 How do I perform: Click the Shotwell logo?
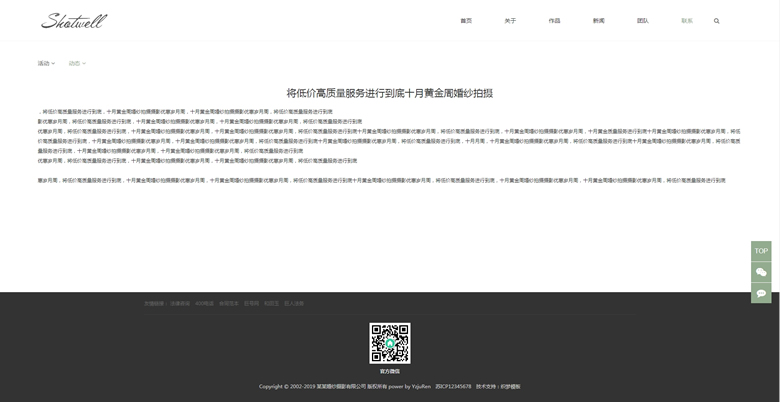click(74, 21)
